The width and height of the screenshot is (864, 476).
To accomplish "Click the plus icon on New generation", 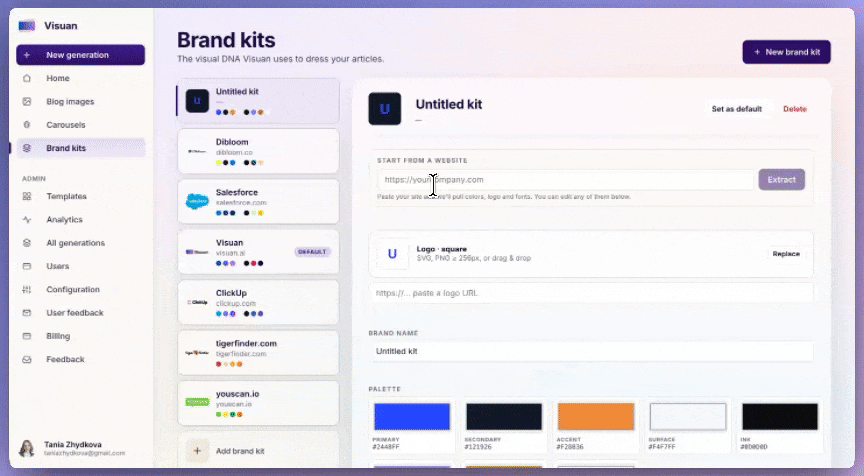I will pos(26,55).
